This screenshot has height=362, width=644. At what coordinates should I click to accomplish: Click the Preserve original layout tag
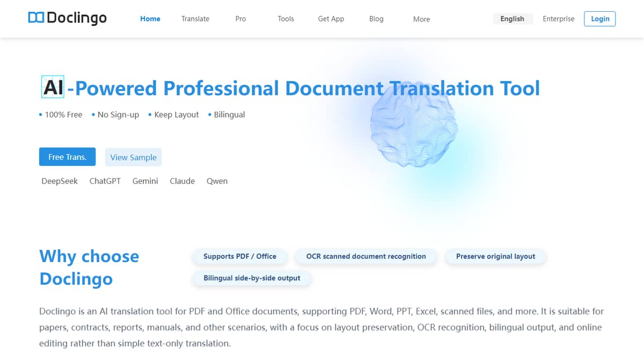coord(495,257)
